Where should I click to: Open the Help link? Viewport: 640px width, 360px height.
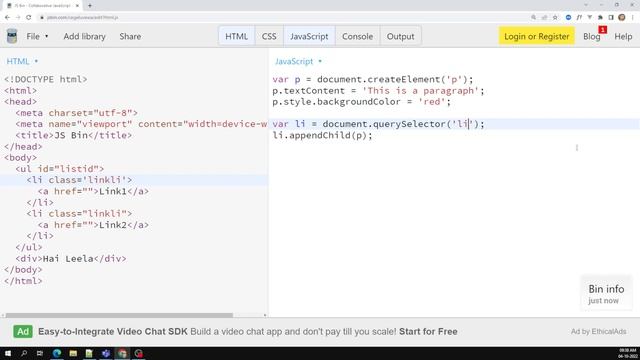pyautogui.click(x=623, y=36)
